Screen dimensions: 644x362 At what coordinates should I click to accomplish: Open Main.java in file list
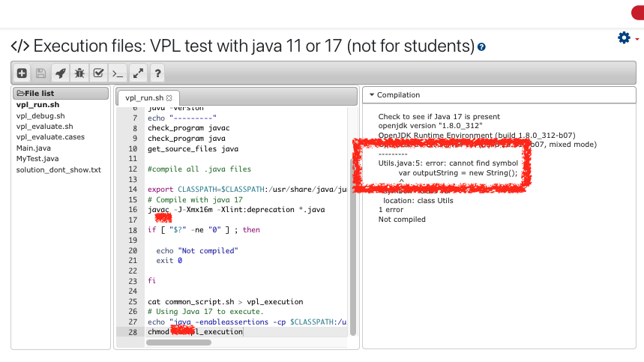coord(33,148)
